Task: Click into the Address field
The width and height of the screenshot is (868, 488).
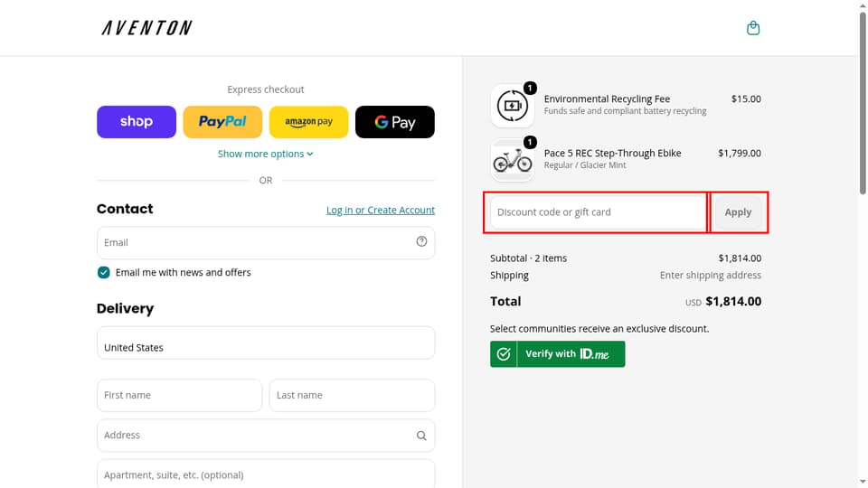Action: click(x=266, y=436)
